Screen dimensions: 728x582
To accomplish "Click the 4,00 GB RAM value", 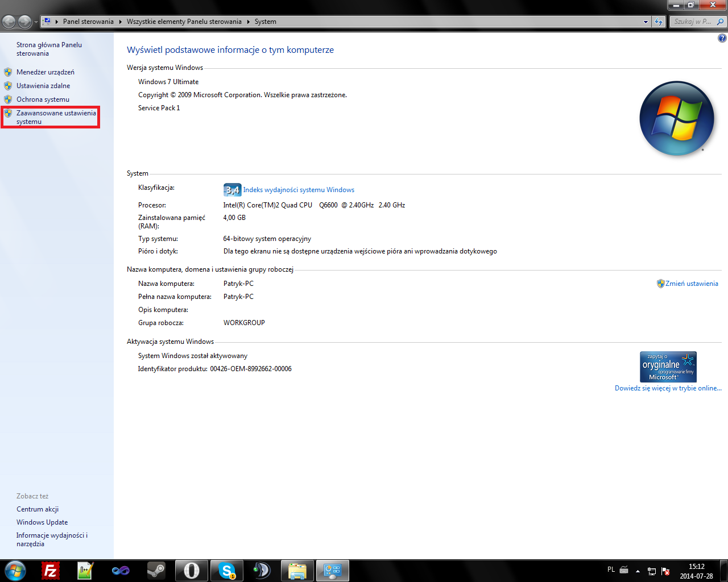I will (234, 218).
